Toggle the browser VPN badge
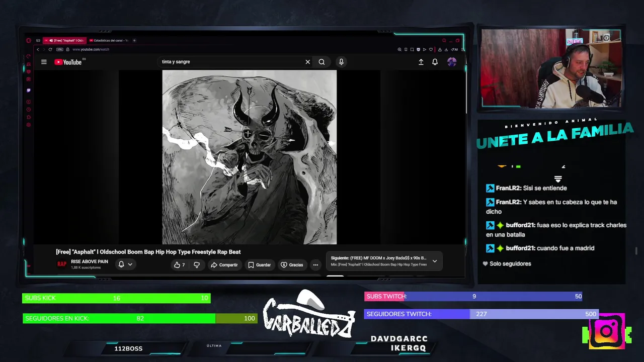Image resolution: width=644 pixels, height=362 pixels. click(x=60, y=49)
